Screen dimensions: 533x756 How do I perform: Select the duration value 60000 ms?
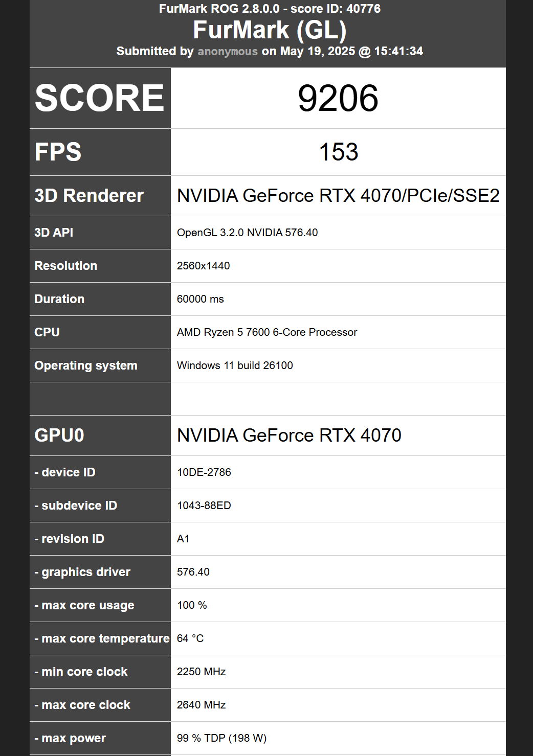point(200,299)
